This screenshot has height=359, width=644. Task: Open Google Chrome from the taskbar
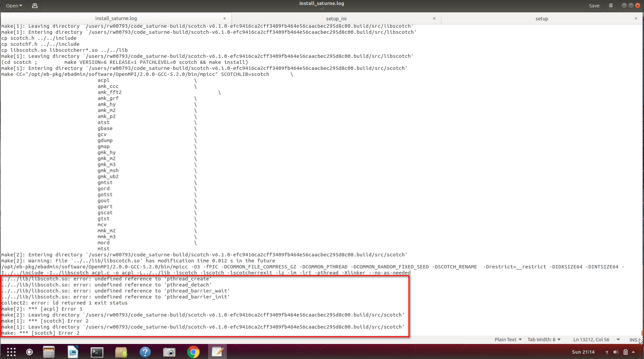point(193,352)
